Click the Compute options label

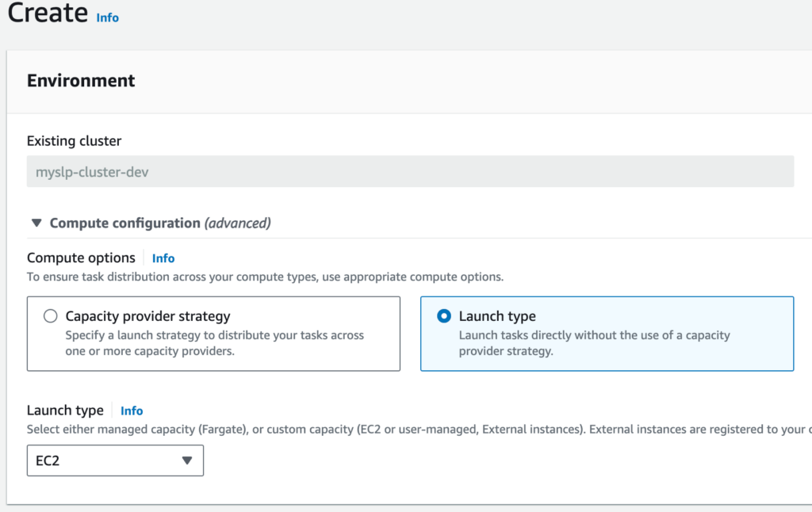(x=81, y=258)
